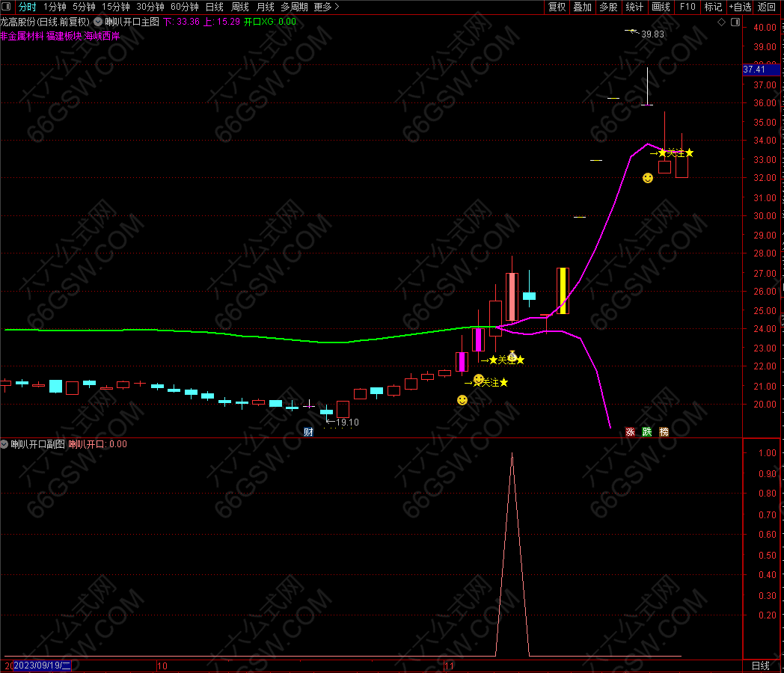Click the 喇叭开口: 0.00 sub-chart value

coord(97,444)
